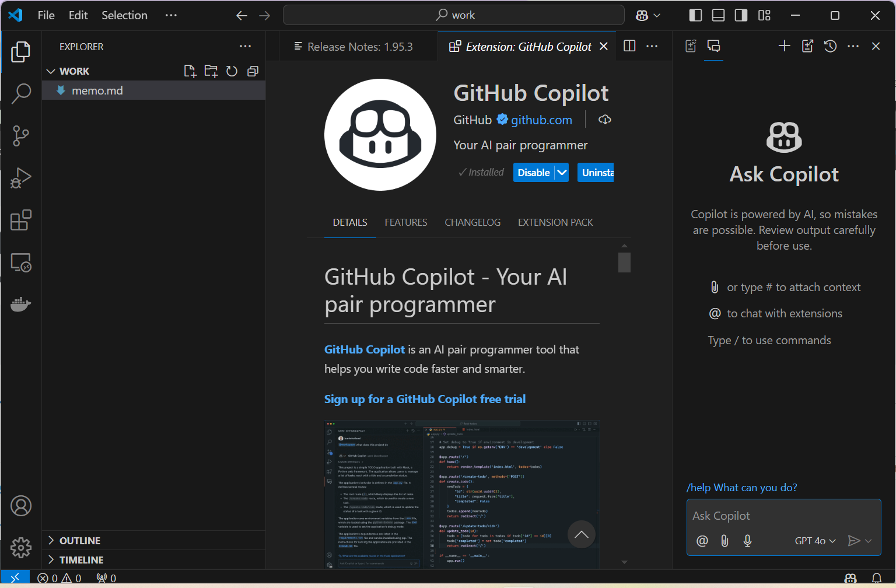Open Explorer views and more actions menu

[246, 47]
